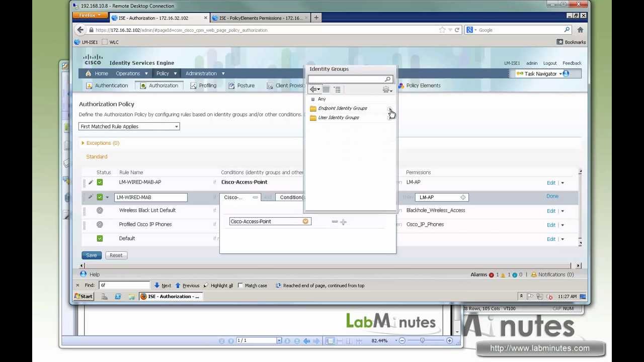Image resolution: width=644 pixels, height=362 pixels.
Task: Open First Matched Rule Applies dropdown
Action: click(129, 127)
